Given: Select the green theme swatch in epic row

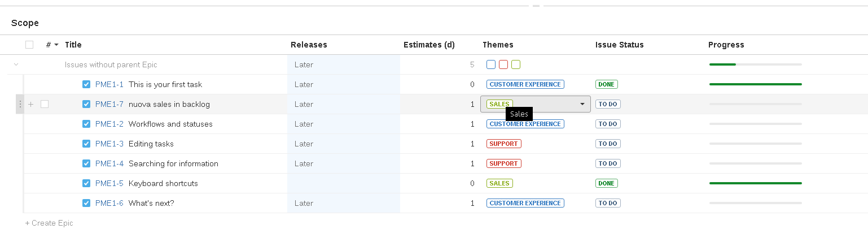Looking at the screenshot, I should pyautogui.click(x=516, y=64).
